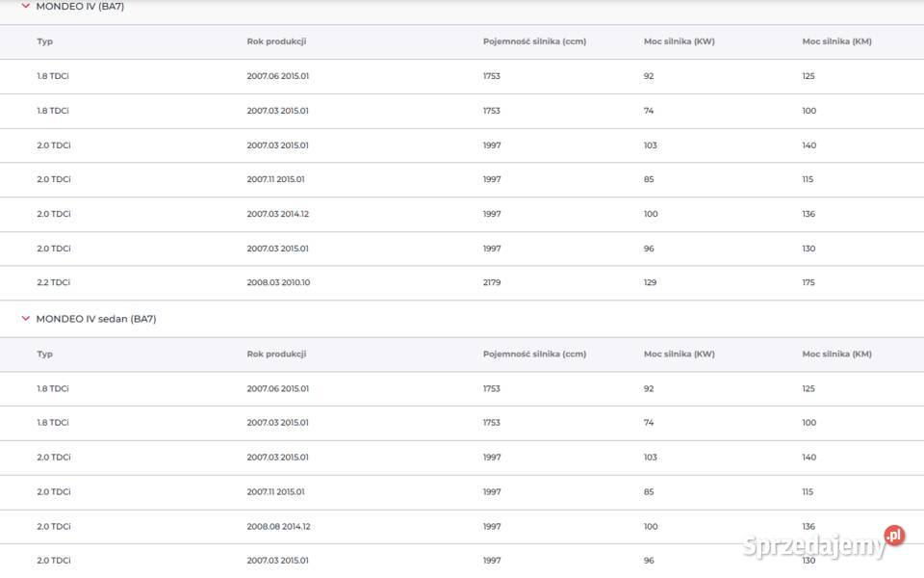Click 'Moc silnika (KM)' header in upper table
Image resolution: width=924 pixels, height=578 pixels.
click(x=836, y=41)
